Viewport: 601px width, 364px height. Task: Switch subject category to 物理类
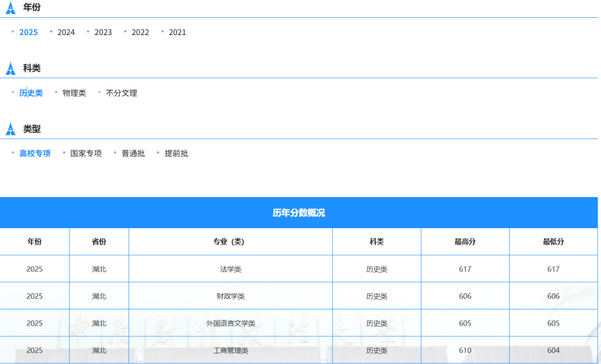(75, 93)
